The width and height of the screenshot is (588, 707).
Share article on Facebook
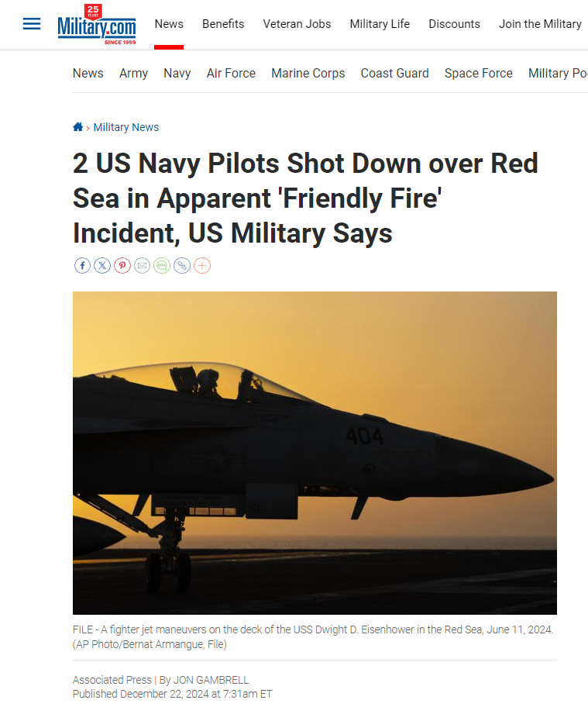(82, 266)
